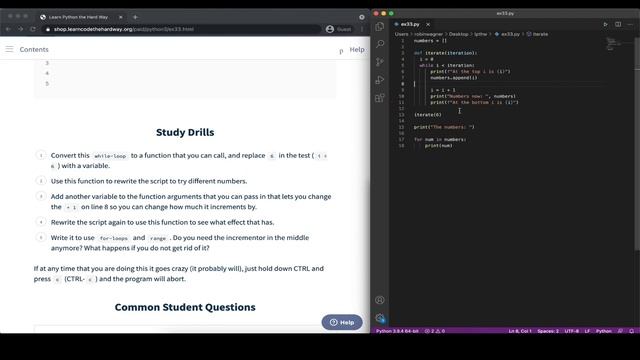640x360 pixels.
Task: Click the ex33.py breadcrumb segment
Action: tap(510, 34)
